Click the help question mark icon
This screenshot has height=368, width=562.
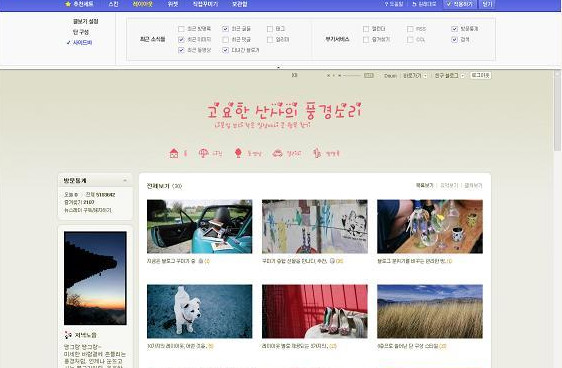[386, 4]
